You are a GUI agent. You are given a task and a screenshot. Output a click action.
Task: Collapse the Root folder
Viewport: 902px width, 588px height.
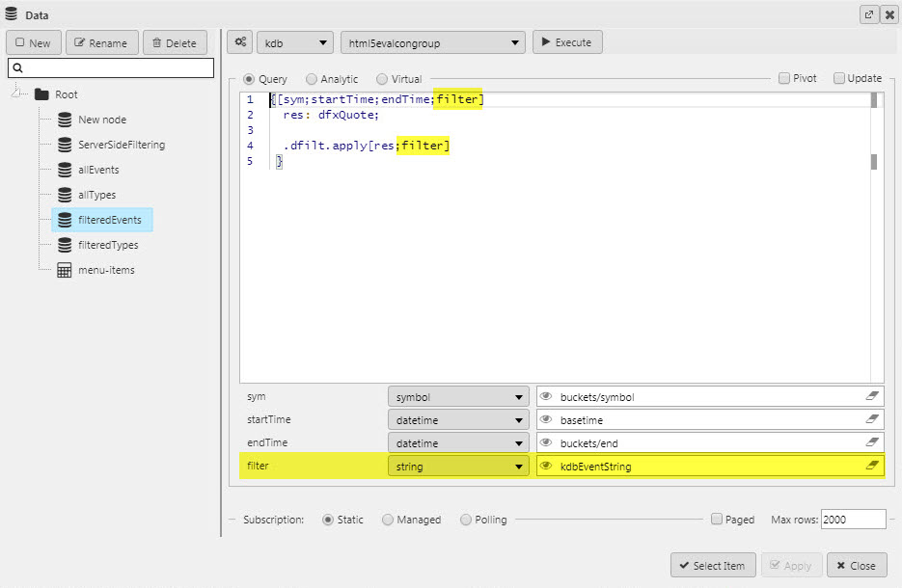(15, 94)
